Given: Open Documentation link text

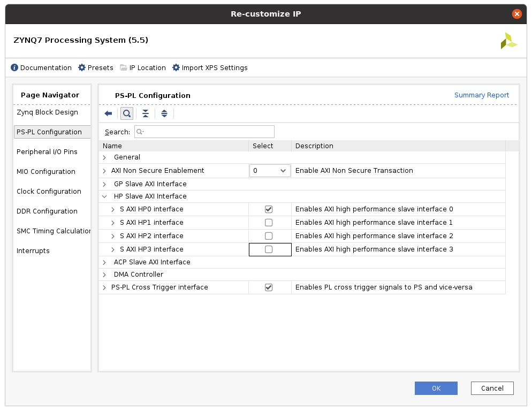Looking at the screenshot, I should (x=46, y=67).
